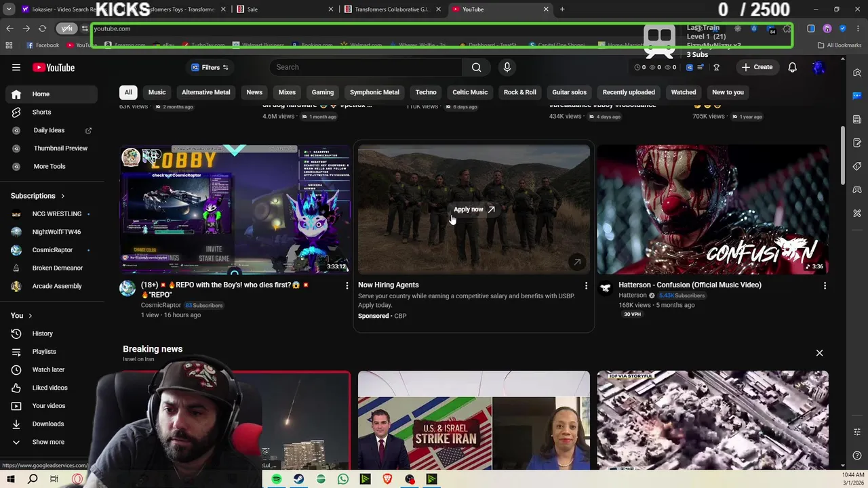
Task: Open the account avatar menu
Action: tap(818, 67)
